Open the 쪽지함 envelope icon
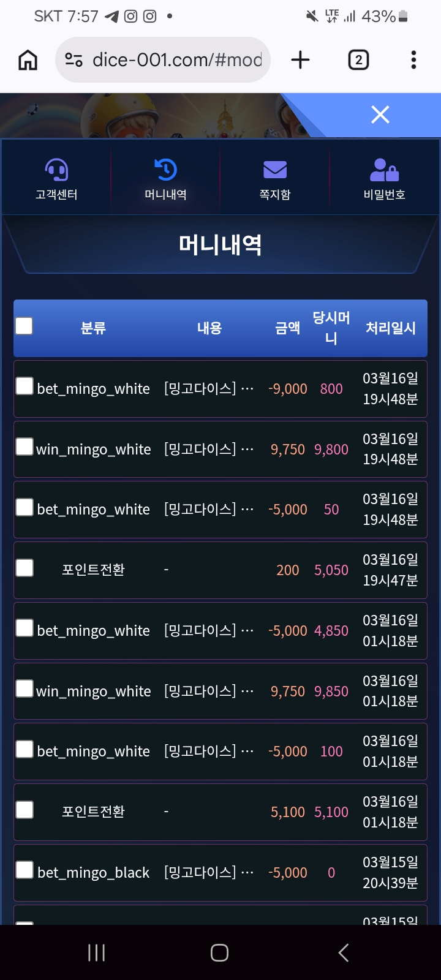Screen dimensions: 441x980 (x=275, y=170)
